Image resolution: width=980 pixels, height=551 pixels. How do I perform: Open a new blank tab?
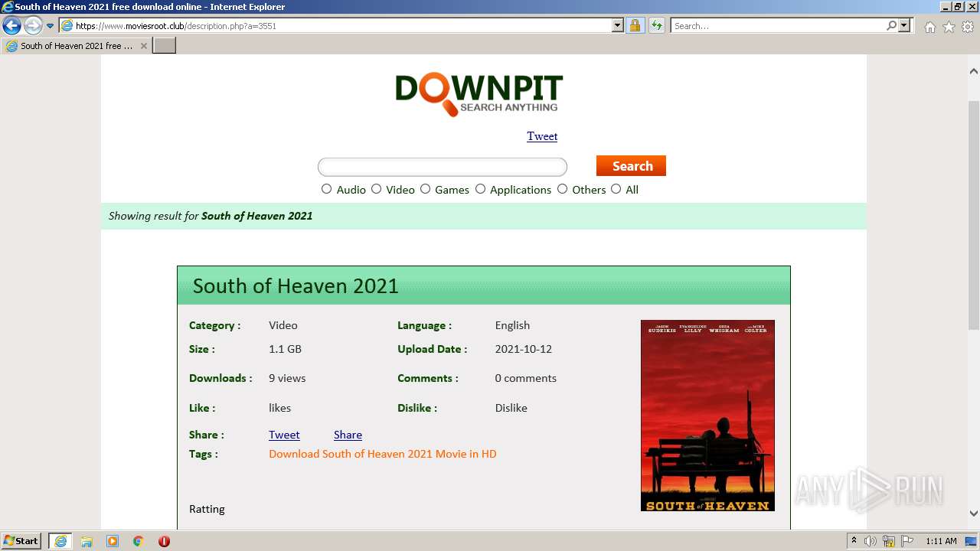pyautogui.click(x=165, y=46)
